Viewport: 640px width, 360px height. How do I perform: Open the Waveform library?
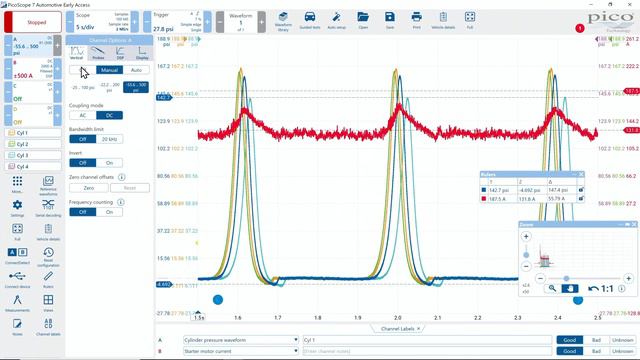pos(283,21)
